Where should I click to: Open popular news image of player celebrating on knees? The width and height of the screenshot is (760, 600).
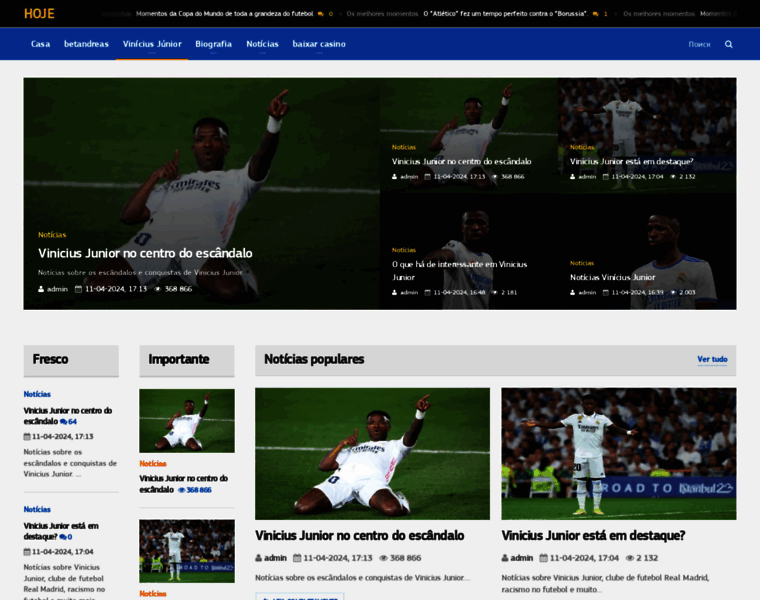click(x=372, y=454)
